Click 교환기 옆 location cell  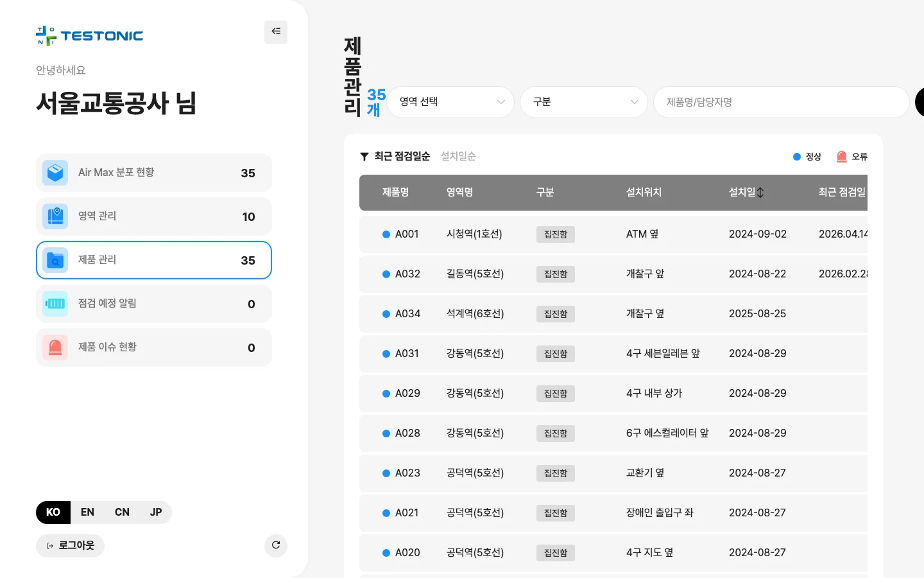645,473
